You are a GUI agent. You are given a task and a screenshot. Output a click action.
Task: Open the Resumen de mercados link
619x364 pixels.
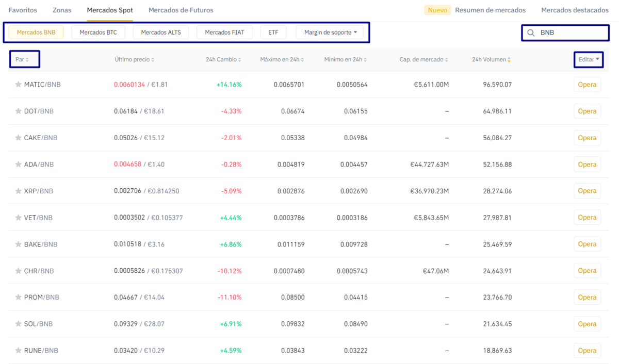(490, 10)
